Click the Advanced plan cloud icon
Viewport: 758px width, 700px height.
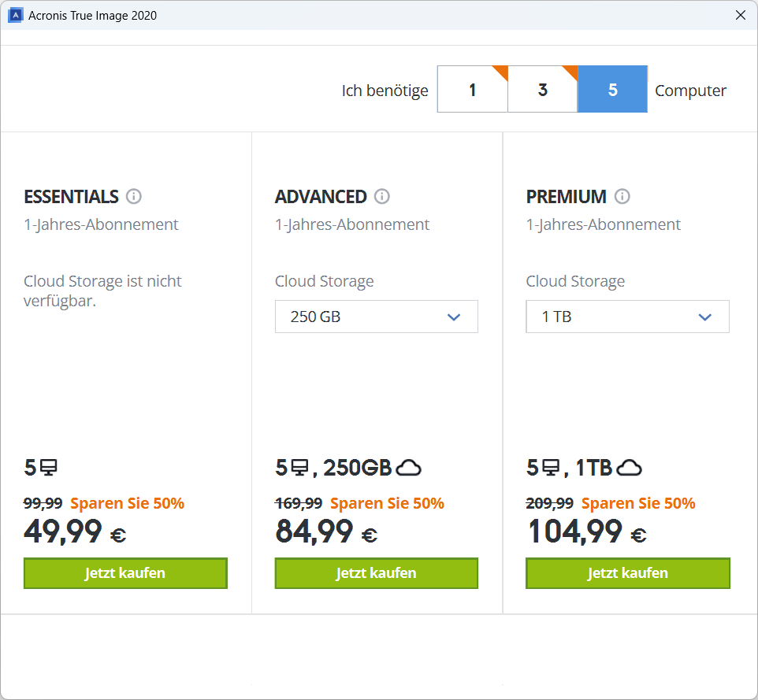coord(408,468)
